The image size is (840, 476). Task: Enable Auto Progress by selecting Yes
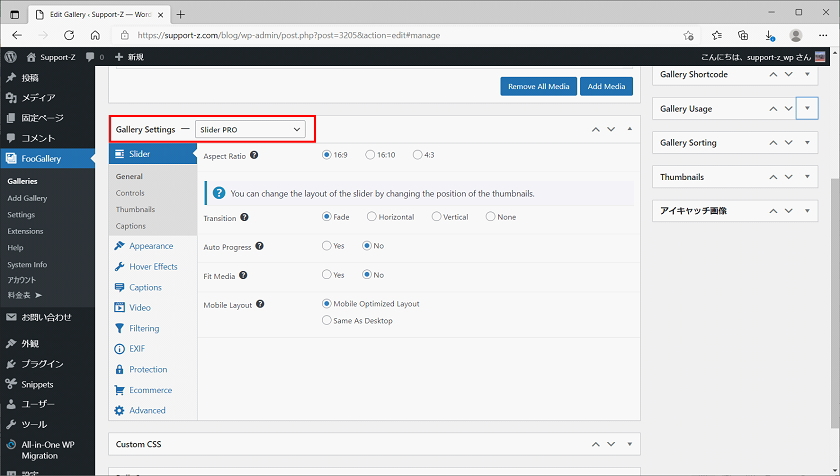click(x=327, y=245)
